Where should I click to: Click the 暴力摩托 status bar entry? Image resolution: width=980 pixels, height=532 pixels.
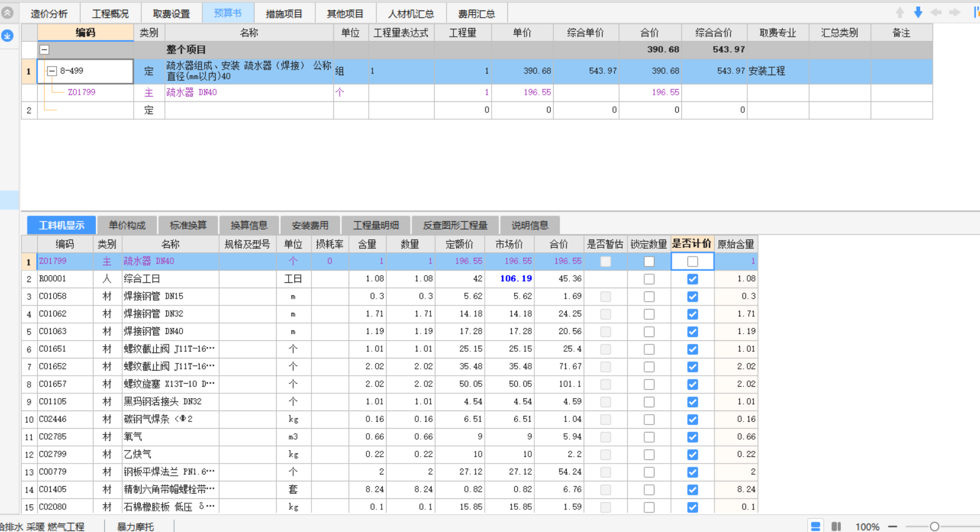point(136,527)
